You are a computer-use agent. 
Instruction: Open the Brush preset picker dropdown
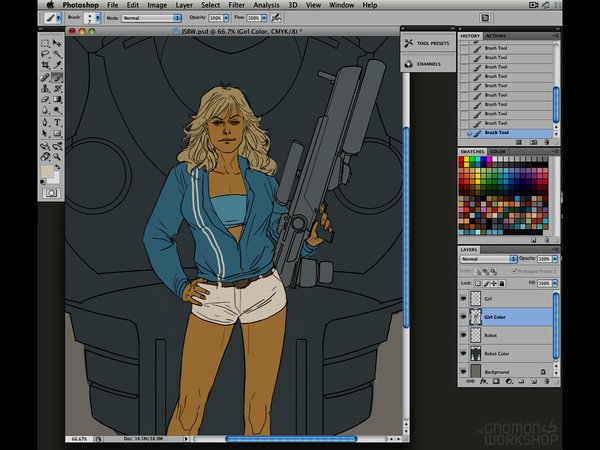click(x=98, y=18)
